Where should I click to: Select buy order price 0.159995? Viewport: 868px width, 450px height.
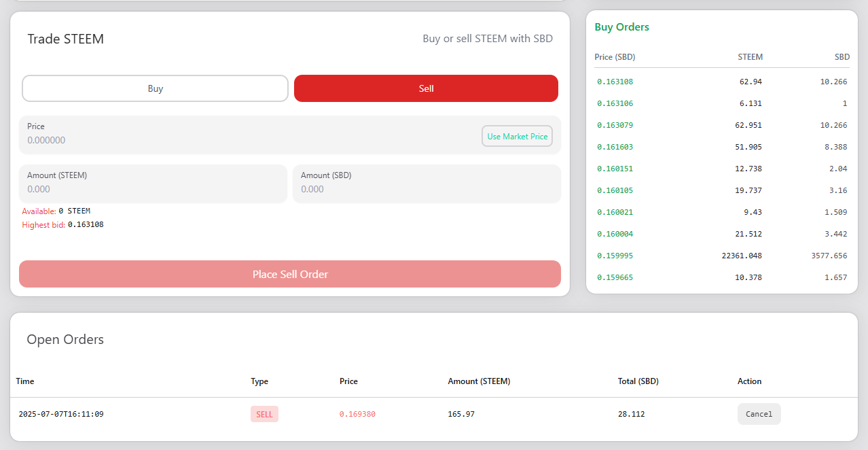point(615,256)
